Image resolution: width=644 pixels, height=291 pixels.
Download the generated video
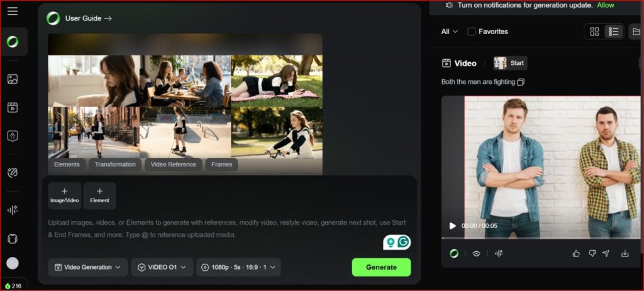[625, 254]
